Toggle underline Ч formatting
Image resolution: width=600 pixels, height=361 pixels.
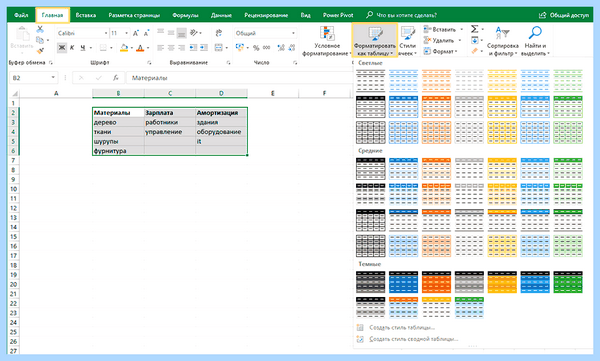point(83,48)
